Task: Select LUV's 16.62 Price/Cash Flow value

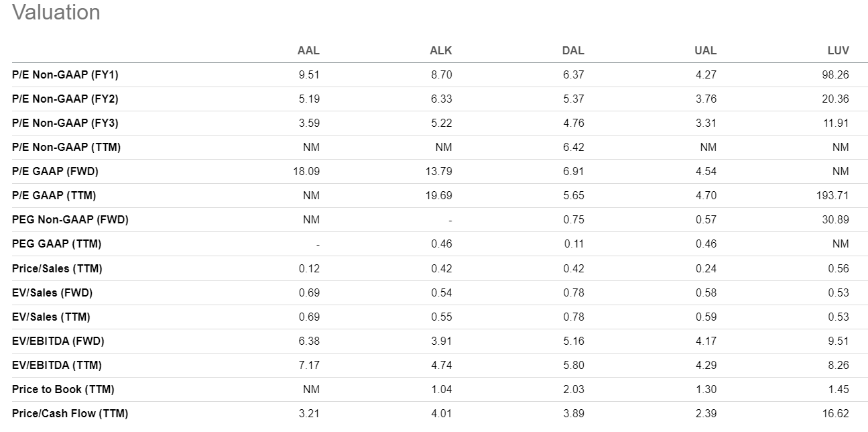Action: 835,413
